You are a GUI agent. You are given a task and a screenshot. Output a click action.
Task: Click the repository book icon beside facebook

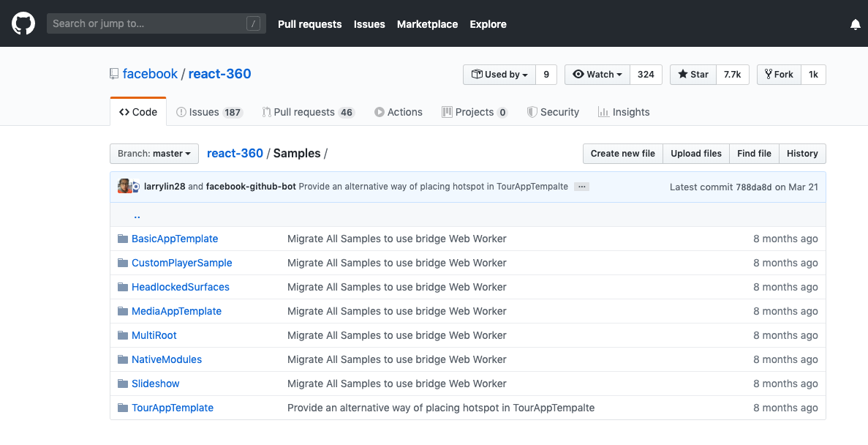point(114,72)
